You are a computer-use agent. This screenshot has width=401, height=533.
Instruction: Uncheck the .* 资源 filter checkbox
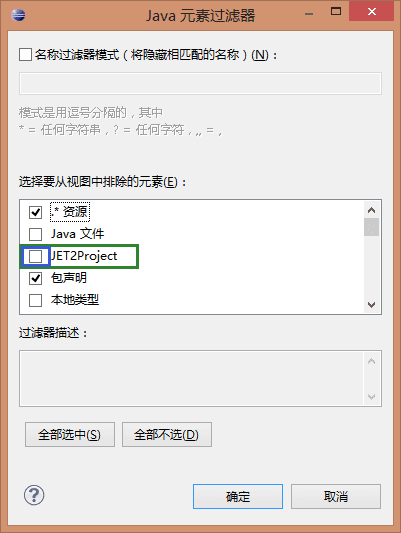tap(36, 212)
